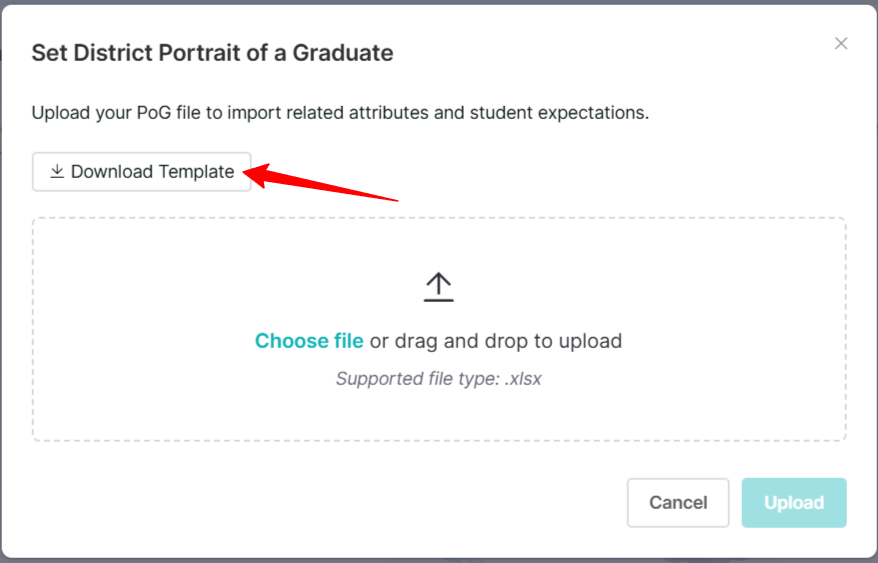This screenshot has width=878, height=563.
Task: Click the upload arrow icon in drop zone
Action: (438, 287)
